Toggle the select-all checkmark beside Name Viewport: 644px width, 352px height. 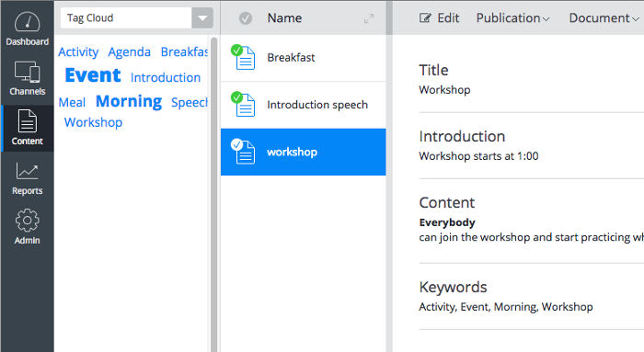pos(246,18)
